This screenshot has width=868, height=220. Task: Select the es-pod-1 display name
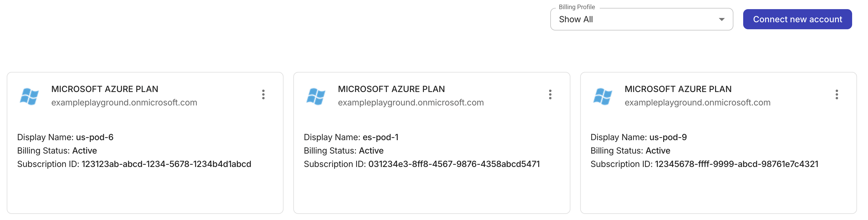380,137
